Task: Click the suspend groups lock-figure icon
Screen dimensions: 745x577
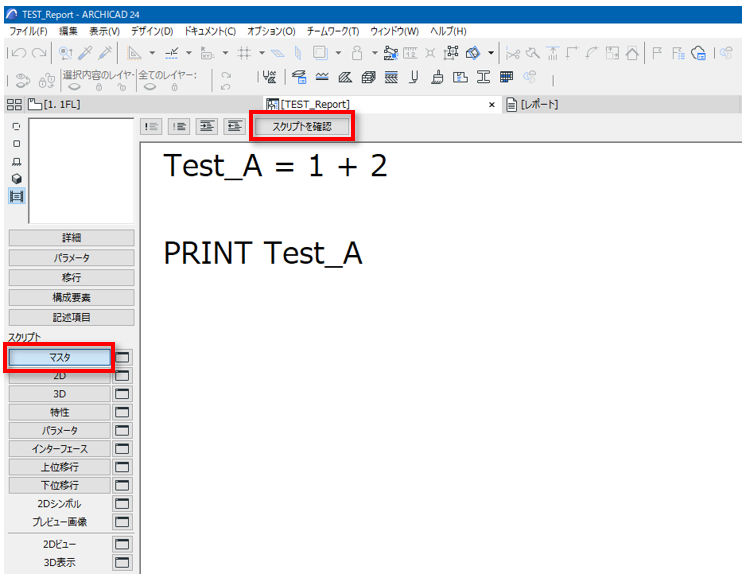Action: point(357,53)
